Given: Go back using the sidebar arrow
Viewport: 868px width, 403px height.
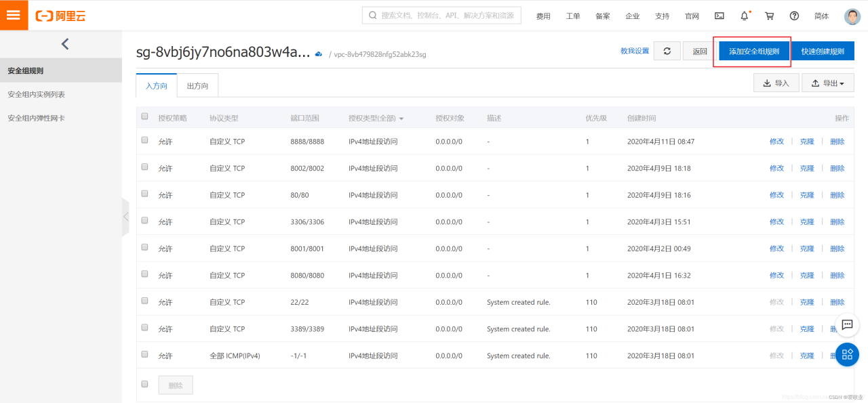Looking at the screenshot, I should pos(65,44).
